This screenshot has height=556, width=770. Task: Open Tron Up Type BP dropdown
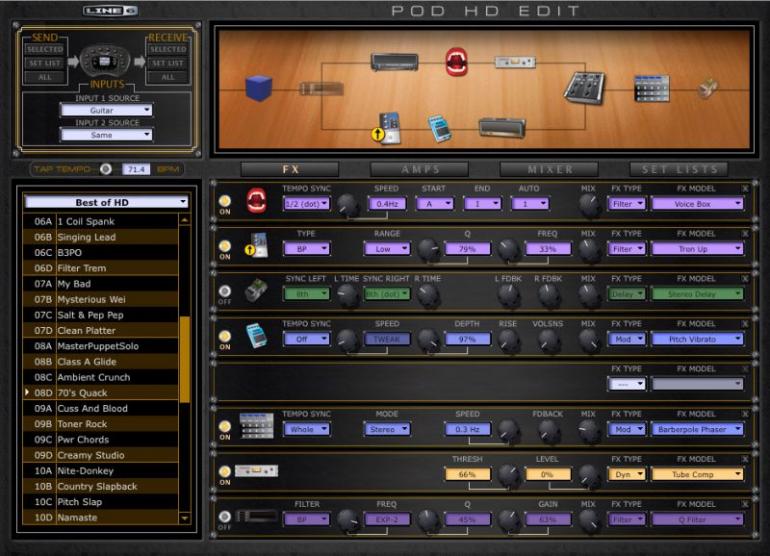(x=306, y=249)
